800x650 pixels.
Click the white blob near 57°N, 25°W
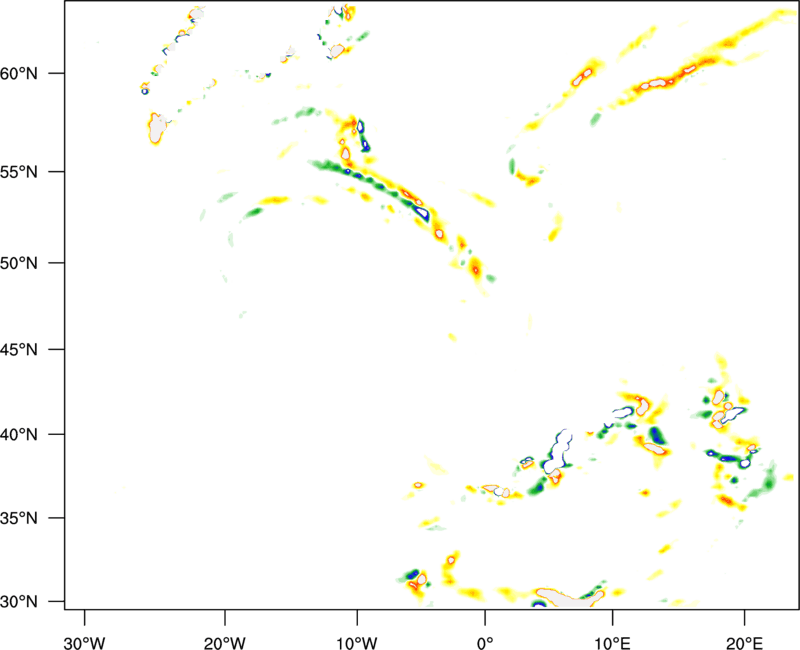[x=157, y=128]
